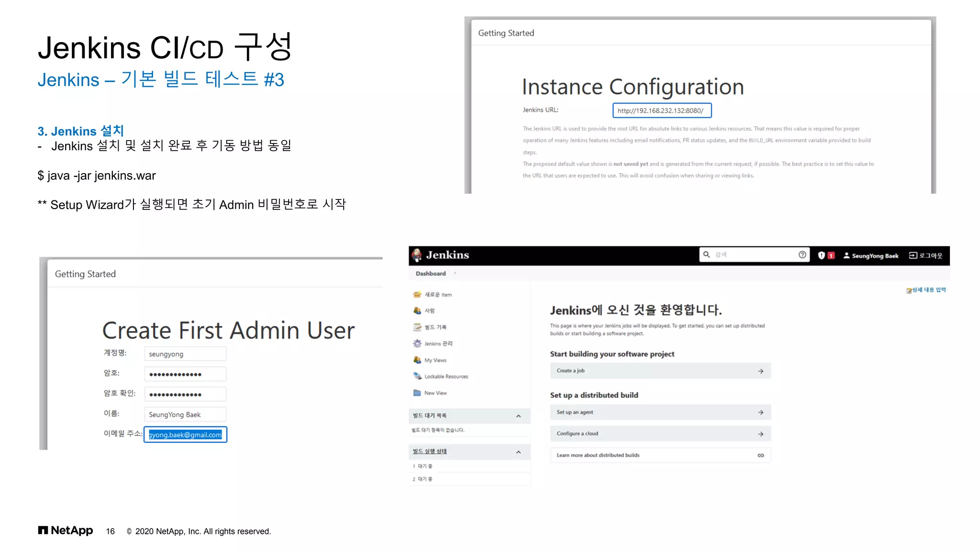Image resolution: width=980 pixels, height=551 pixels.
Task: Click the Jenkins title text in header
Action: (x=447, y=255)
